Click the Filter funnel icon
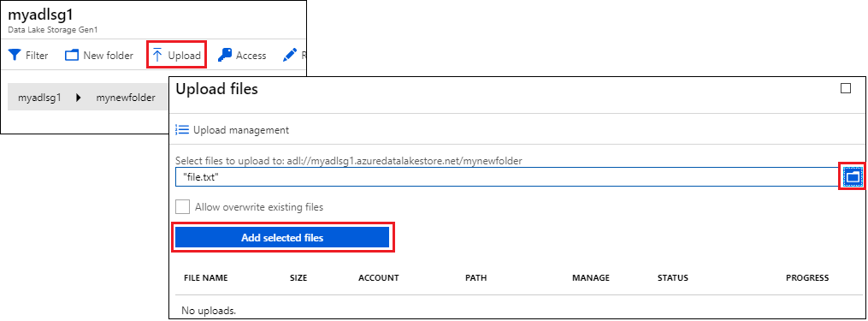This screenshot has height=321, width=868. (x=15, y=56)
